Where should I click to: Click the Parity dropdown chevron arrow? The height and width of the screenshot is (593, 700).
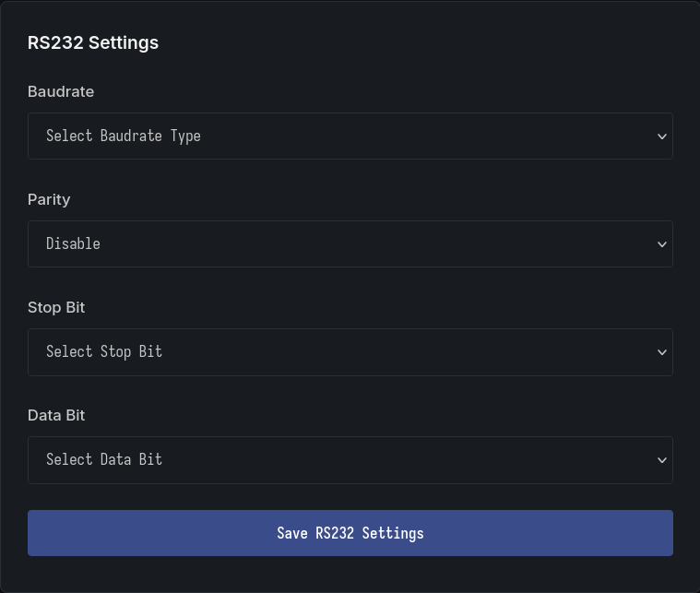coord(661,244)
